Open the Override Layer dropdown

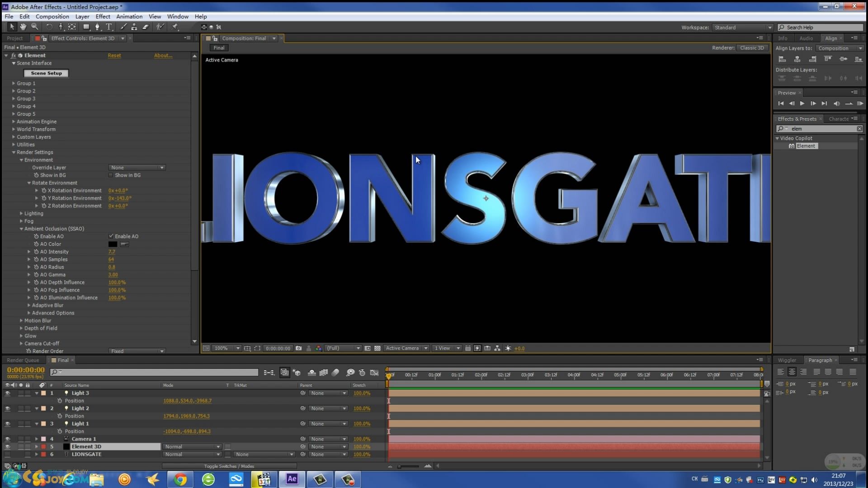(x=137, y=168)
